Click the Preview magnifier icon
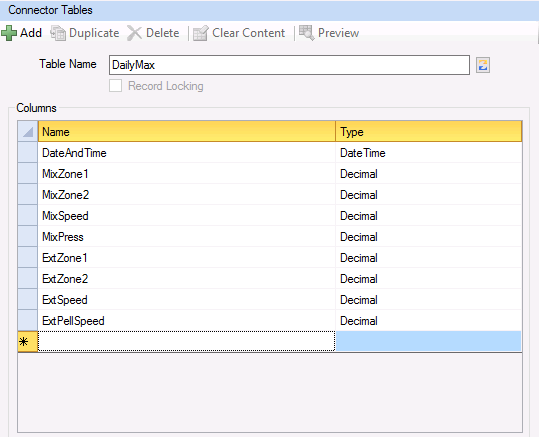The height and width of the screenshot is (437, 540). pyautogui.click(x=307, y=33)
